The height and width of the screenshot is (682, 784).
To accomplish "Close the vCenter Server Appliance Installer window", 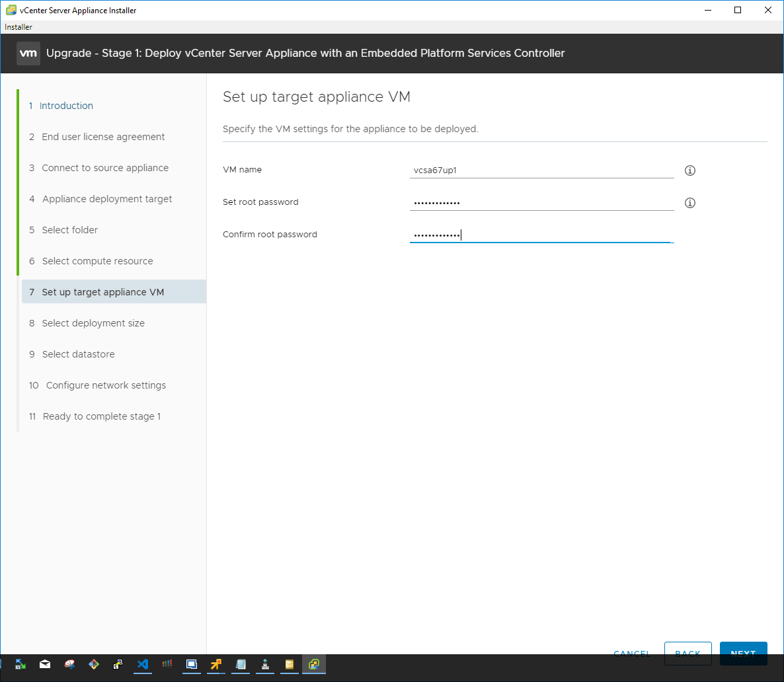I will click(x=768, y=10).
